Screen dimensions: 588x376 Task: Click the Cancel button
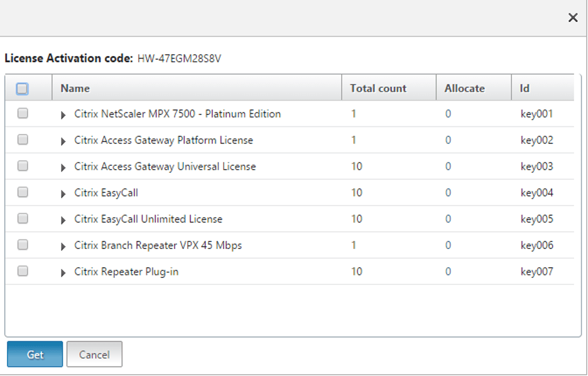[x=94, y=354]
